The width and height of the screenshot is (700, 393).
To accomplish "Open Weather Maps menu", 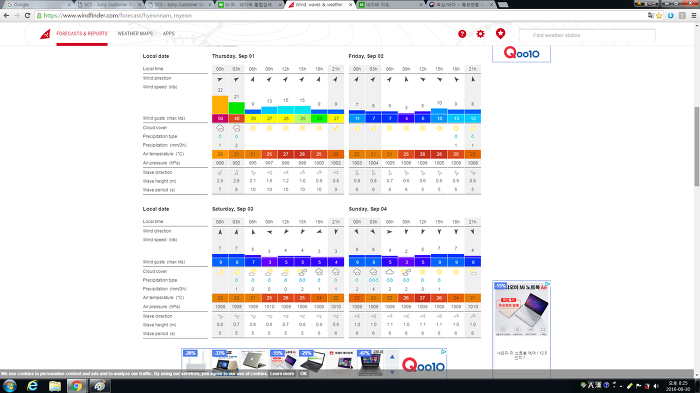I will [135, 33].
